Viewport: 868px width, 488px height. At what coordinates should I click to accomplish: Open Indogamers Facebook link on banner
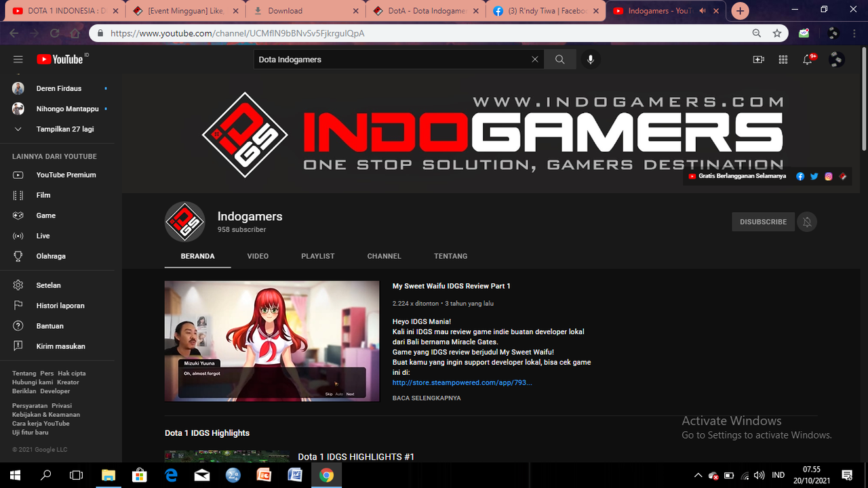pyautogui.click(x=800, y=176)
